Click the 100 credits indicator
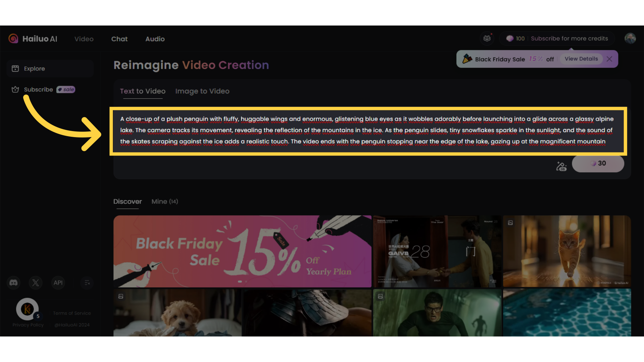Image resolution: width=644 pixels, height=362 pixels. (516, 39)
